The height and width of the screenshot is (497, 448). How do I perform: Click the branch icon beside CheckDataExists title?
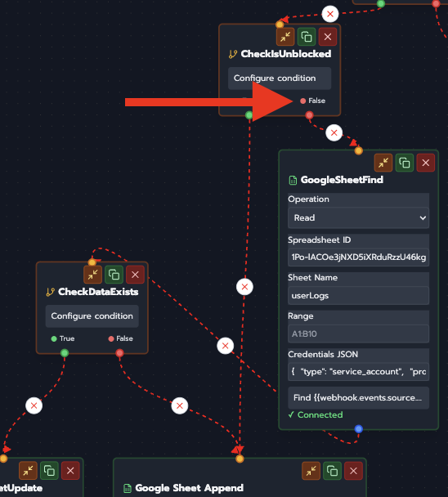(50, 292)
